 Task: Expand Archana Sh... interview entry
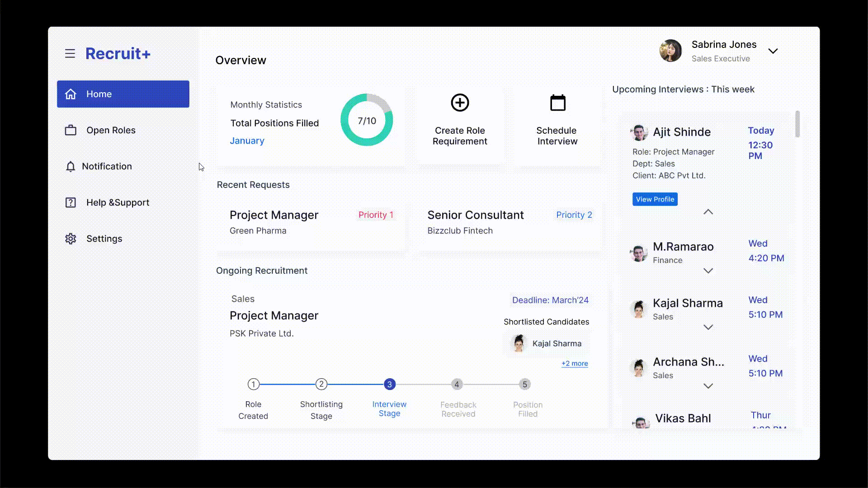[708, 386]
